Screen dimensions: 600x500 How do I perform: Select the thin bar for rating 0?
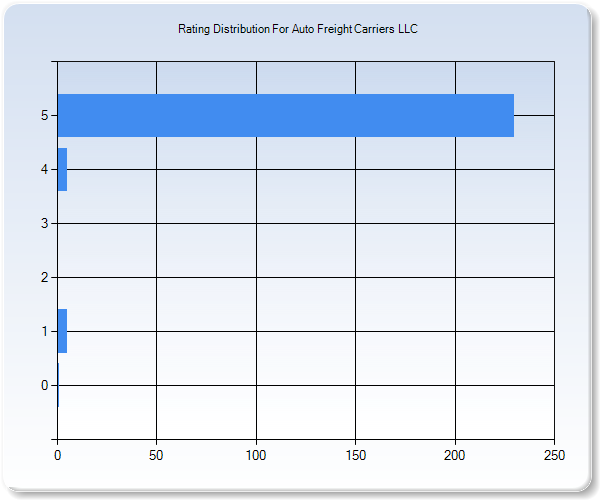[x=58, y=385]
